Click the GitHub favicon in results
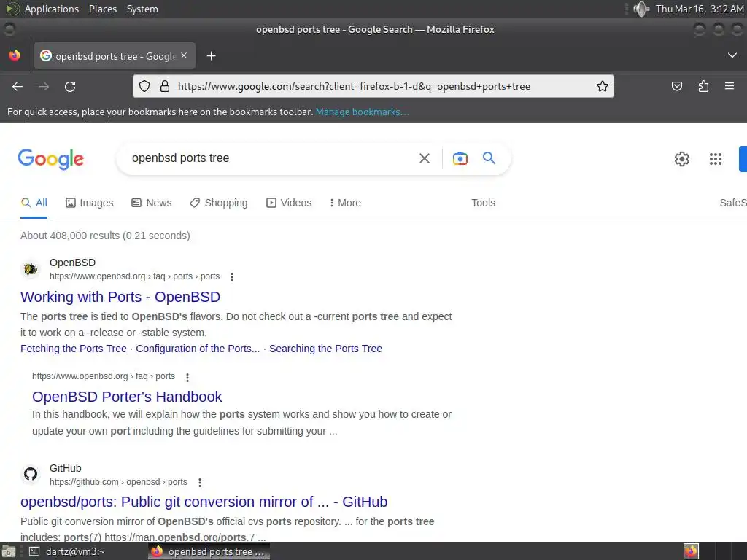 tap(31, 474)
